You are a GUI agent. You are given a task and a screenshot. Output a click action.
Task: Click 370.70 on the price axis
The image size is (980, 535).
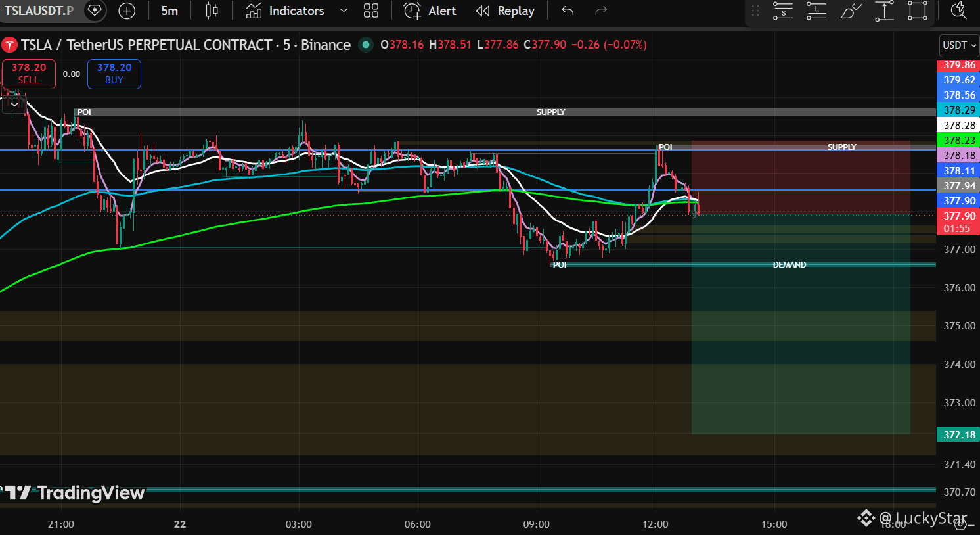click(x=959, y=492)
